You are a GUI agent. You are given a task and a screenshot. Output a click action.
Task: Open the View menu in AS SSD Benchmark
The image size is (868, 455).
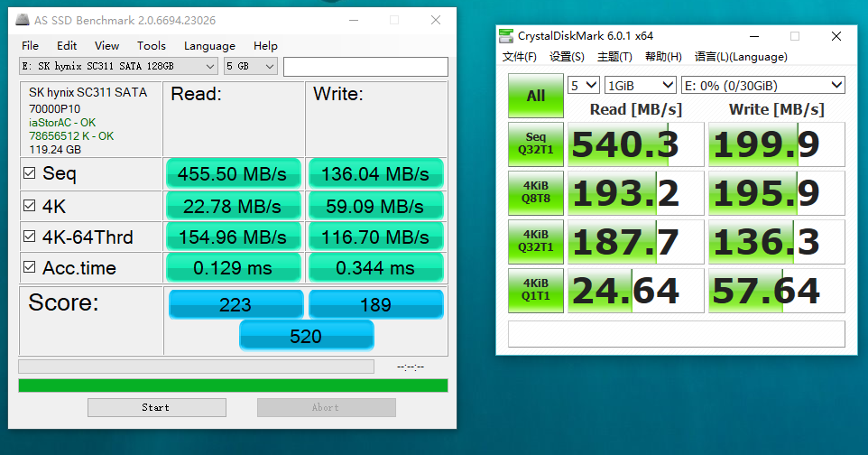click(106, 45)
